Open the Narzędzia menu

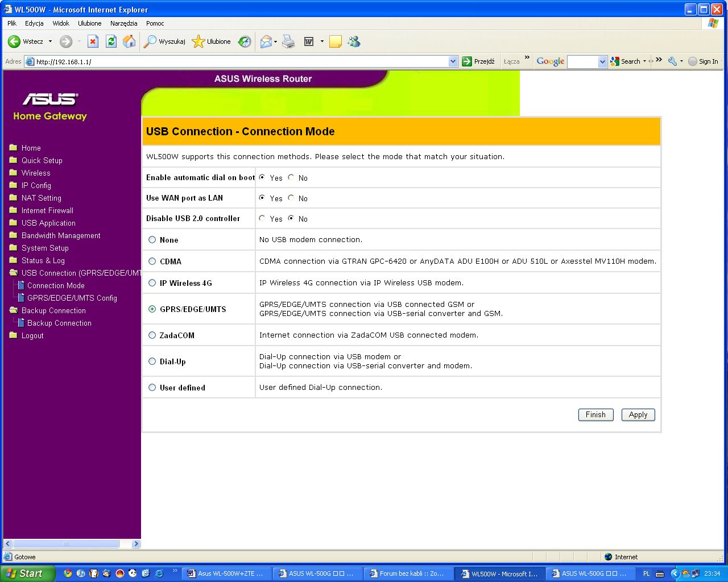(124, 23)
